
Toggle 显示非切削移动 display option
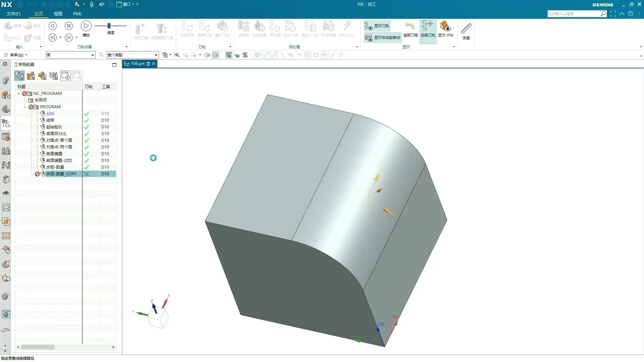point(383,38)
